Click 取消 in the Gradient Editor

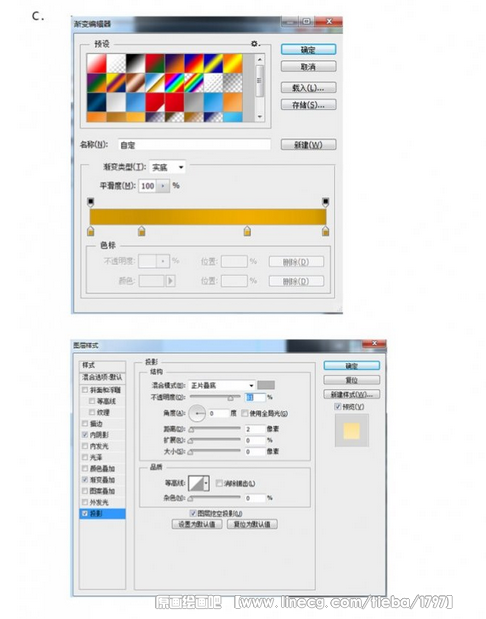pyautogui.click(x=308, y=66)
